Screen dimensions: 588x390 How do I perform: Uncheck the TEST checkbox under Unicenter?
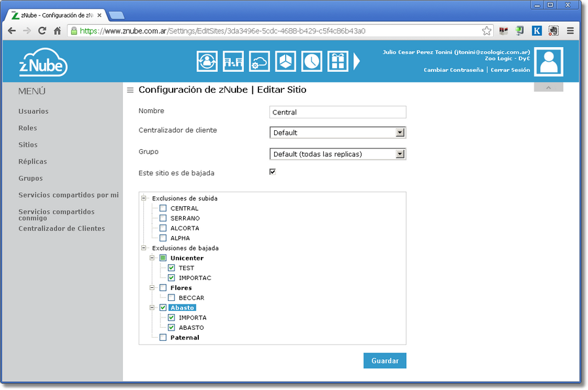point(171,268)
